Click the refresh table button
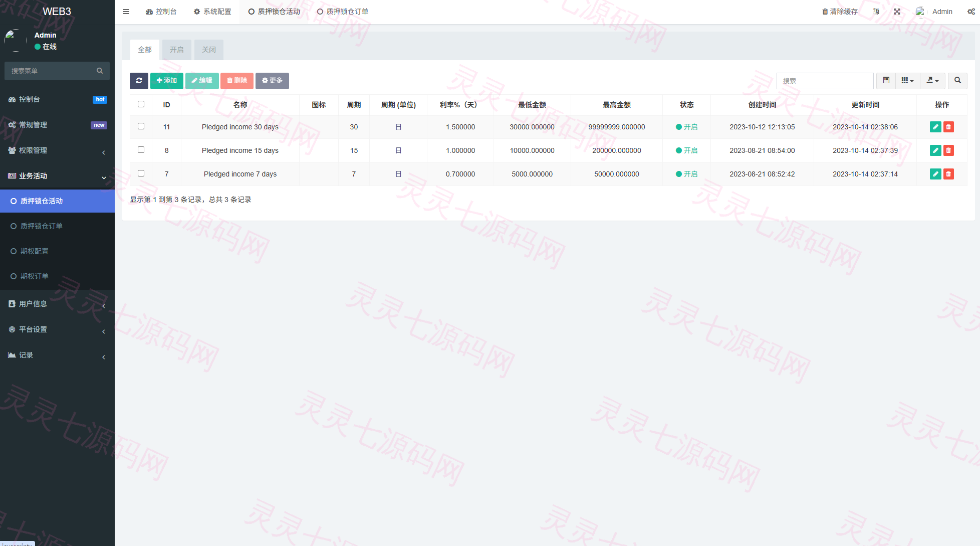Screen dimensions: 980x546 click(139, 81)
